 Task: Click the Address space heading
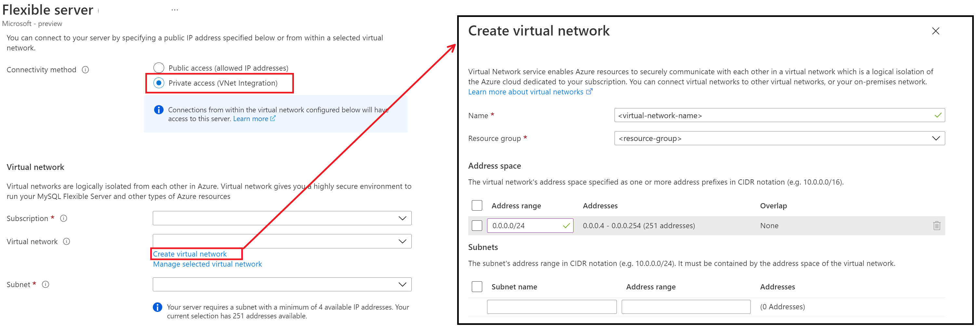[495, 166]
